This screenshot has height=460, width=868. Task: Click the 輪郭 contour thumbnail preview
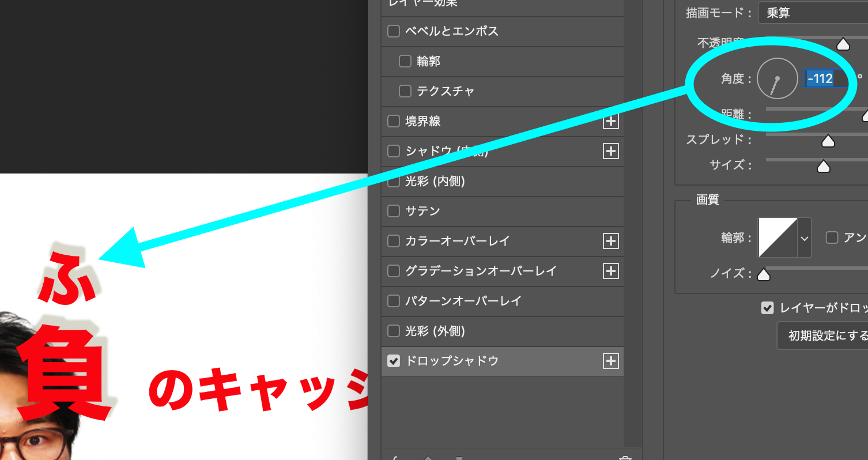click(x=778, y=237)
